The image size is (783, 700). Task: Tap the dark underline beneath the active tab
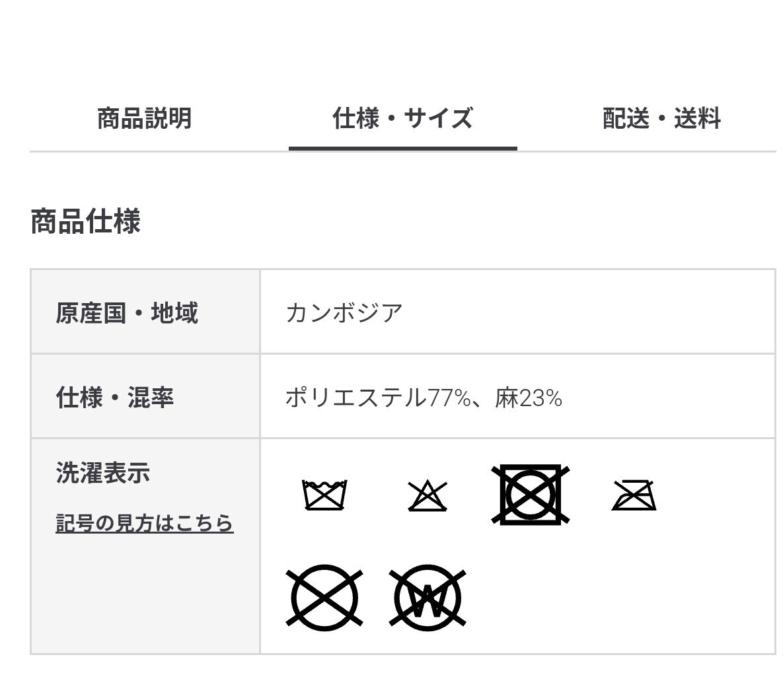pyautogui.click(x=402, y=149)
